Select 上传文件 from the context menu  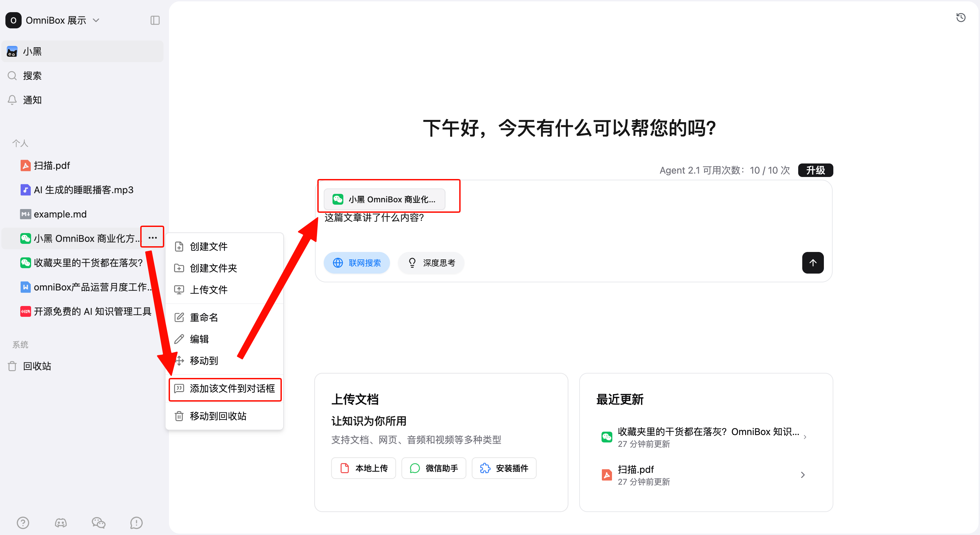224,290
